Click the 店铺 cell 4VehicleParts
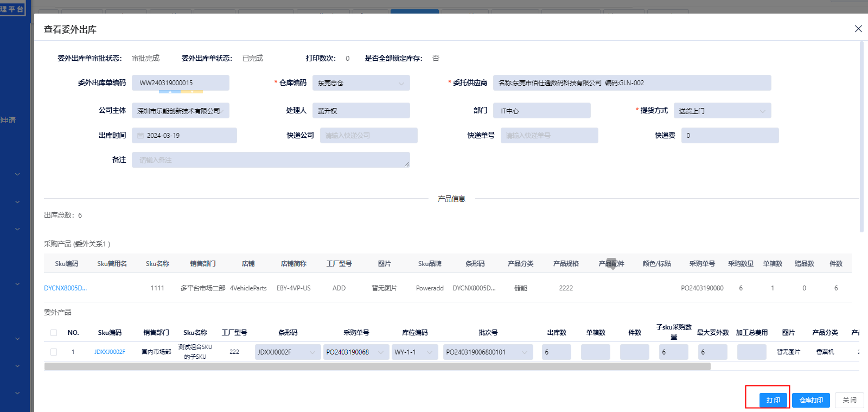This screenshot has width=868, height=412. click(x=248, y=288)
